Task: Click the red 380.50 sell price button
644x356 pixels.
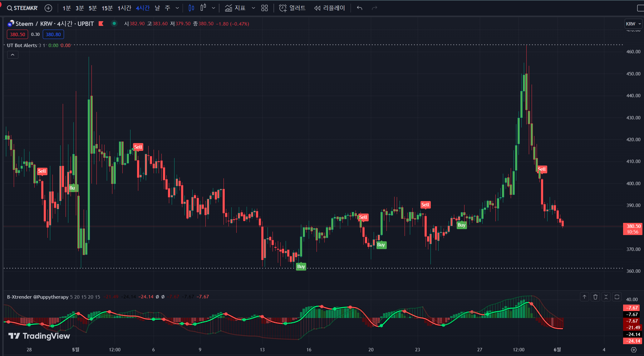Action: pyautogui.click(x=17, y=34)
